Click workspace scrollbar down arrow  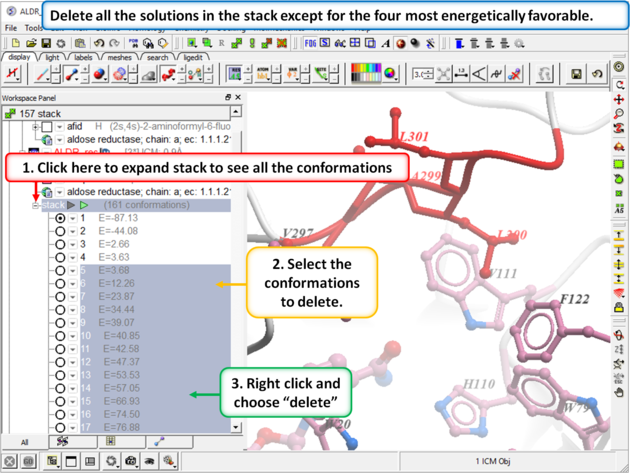tap(236, 427)
